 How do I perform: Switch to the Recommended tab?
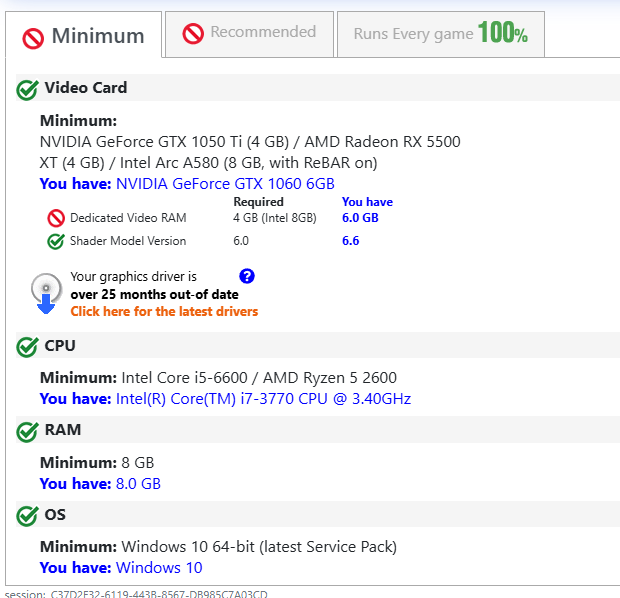point(249,34)
